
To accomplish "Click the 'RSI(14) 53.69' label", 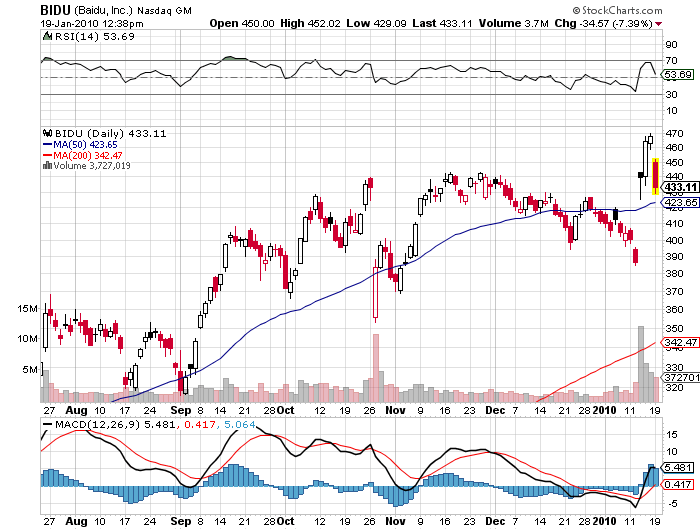I will tap(95, 37).
